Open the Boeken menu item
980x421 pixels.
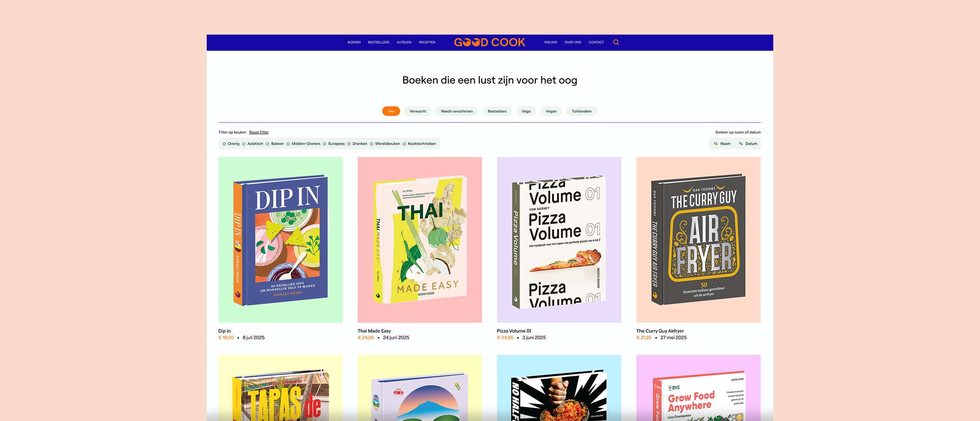tap(354, 42)
